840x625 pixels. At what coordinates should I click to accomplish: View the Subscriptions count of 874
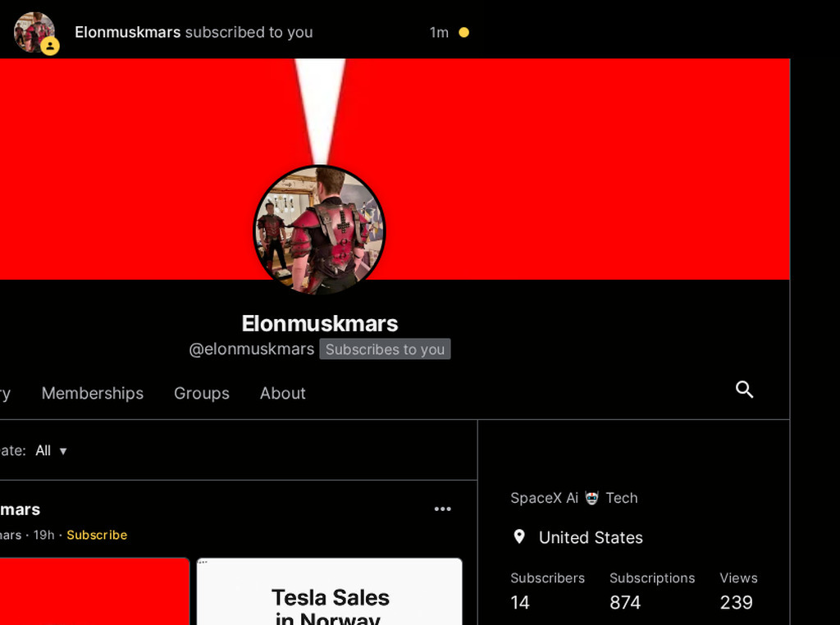[625, 603]
